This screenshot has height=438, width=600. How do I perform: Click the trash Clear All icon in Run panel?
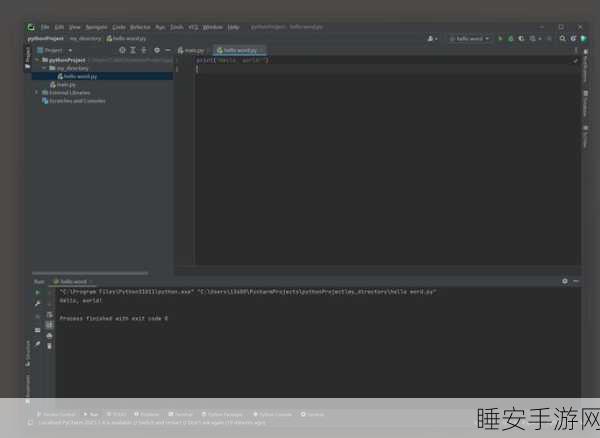[49, 347]
